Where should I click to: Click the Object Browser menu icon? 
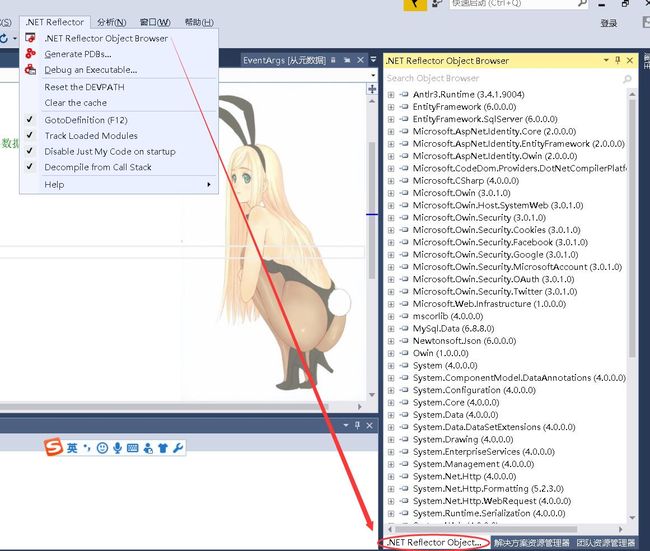30,38
